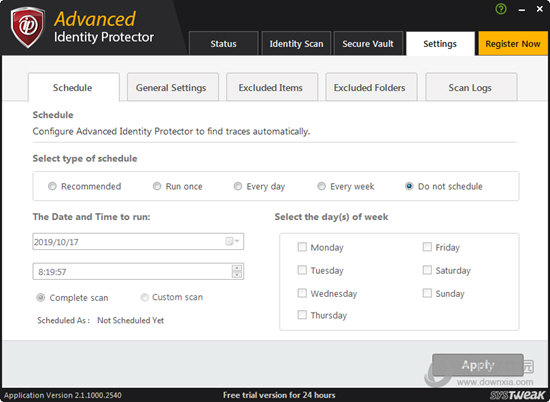Open the Excluded Items sub-tab
550x402 pixels.
click(272, 87)
